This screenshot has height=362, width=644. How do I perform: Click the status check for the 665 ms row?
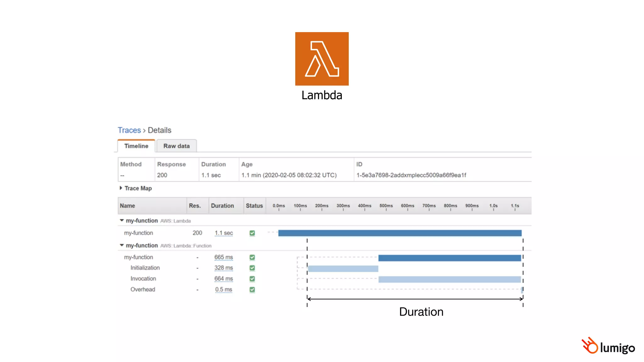[x=252, y=257]
